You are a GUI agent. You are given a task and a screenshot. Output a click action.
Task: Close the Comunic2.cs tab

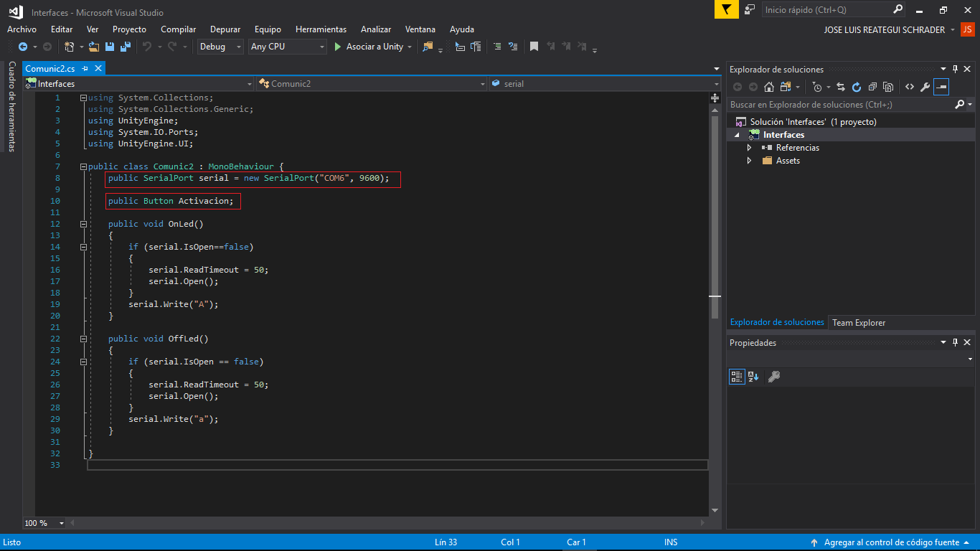point(98,68)
